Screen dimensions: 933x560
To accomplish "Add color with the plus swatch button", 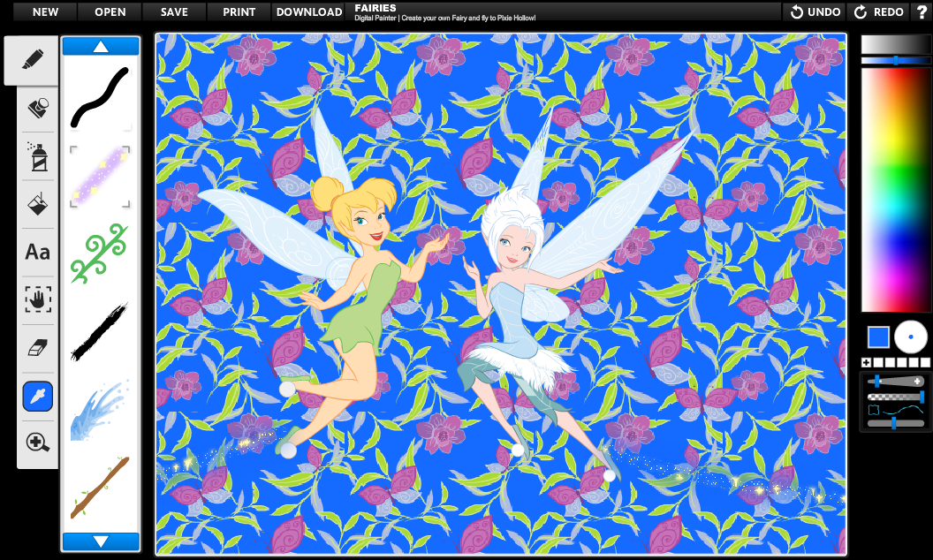I will tap(867, 362).
